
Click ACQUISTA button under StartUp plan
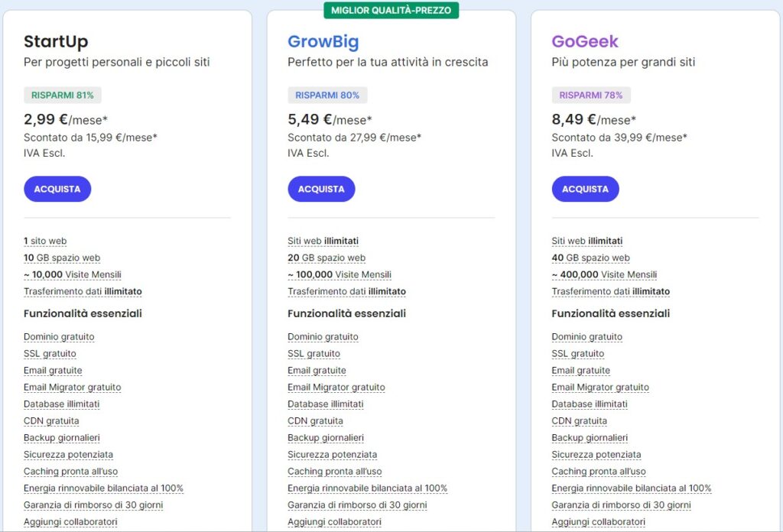57,189
